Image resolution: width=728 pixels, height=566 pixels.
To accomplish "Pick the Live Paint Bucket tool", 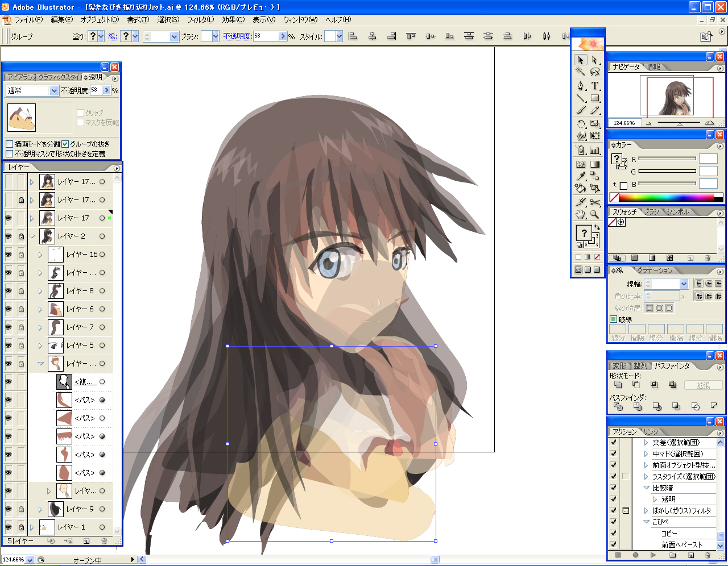I will 580,188.
